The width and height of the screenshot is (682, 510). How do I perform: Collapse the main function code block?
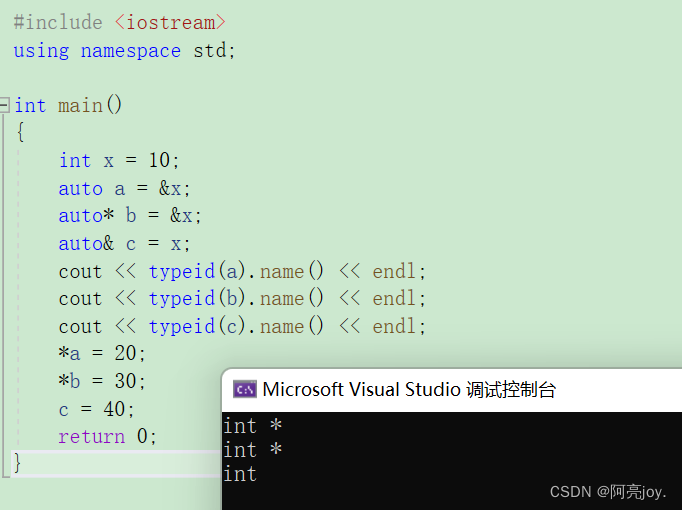coord(3,105)
